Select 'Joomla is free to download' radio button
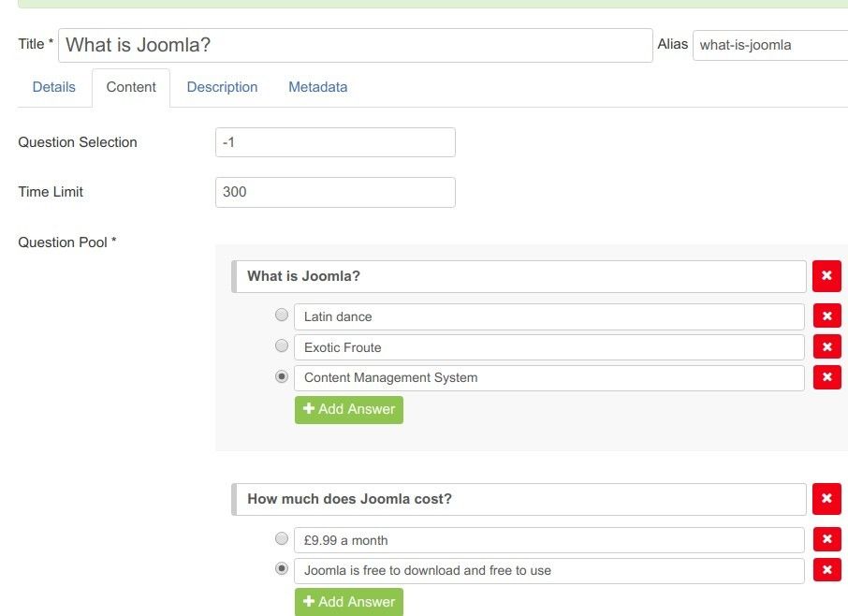848x616 pixels. 281,568
